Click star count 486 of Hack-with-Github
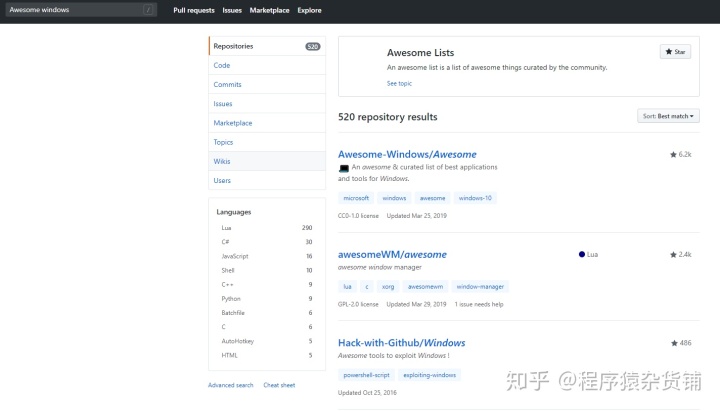Image resolution: width=720 pixels, height=411 pixels. 681,343
